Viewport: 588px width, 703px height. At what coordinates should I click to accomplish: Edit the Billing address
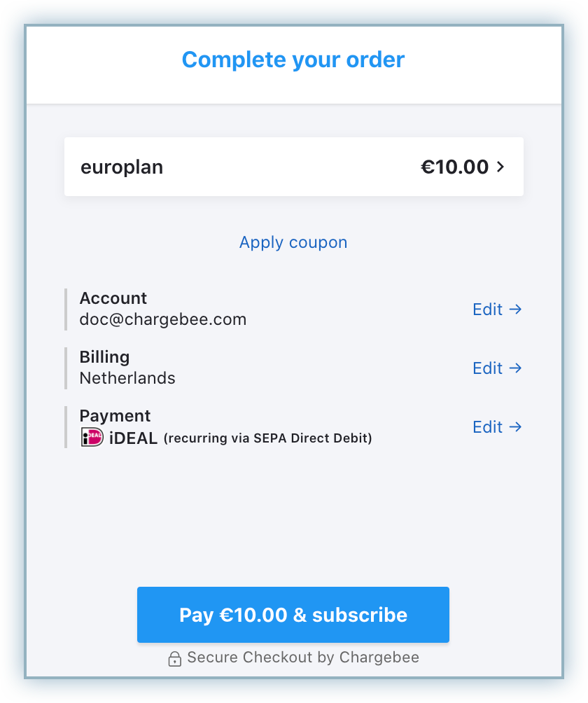coord(497,368)
